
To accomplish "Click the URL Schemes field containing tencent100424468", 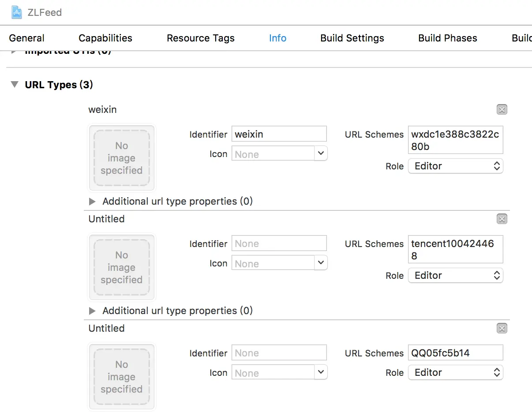I will pos(455,249).
